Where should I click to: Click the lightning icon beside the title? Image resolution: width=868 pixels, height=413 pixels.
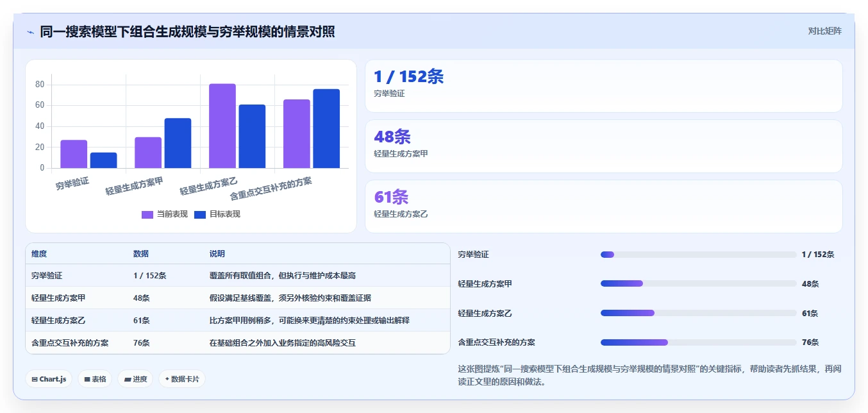(x=30, y=32)
